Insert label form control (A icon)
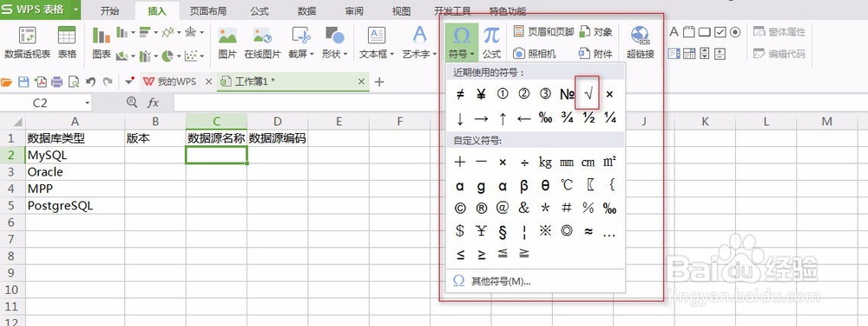Viewport: 868px width, 326px height. (x=674, y=31)
